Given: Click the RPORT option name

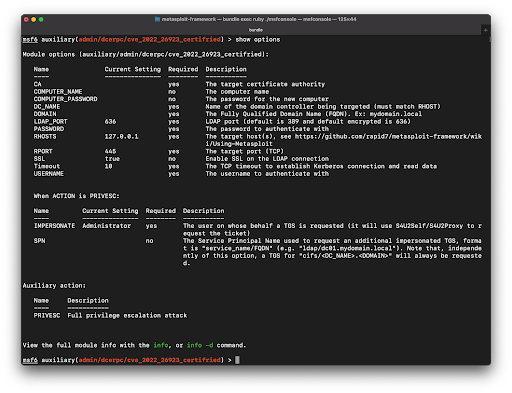Looking at the screenshot, I should (43, 151).
